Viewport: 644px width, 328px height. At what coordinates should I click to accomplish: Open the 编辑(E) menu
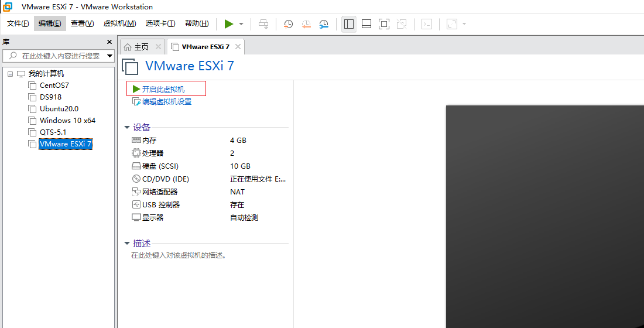[x=50, y=23]
